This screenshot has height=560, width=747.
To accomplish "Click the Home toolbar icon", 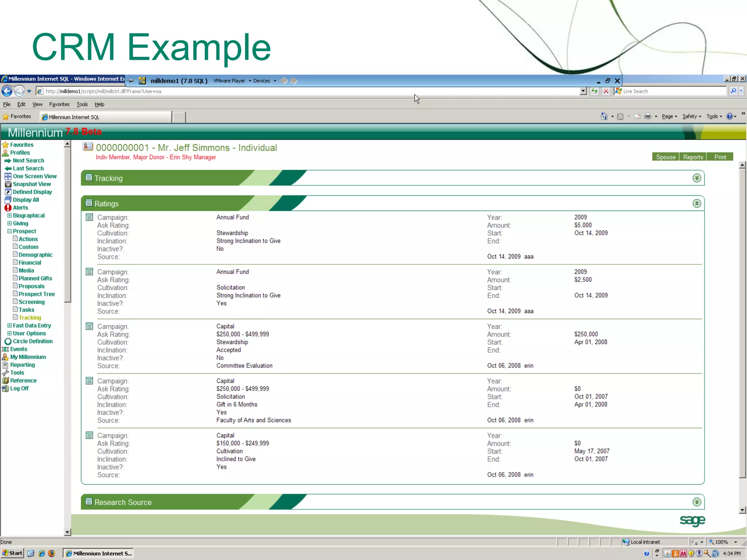I will [x=604, y=116].
